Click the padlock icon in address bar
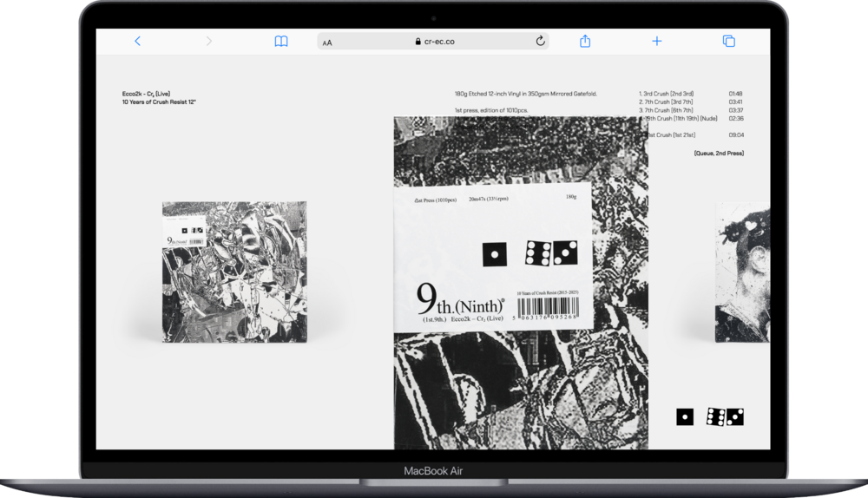Image resolution: width=868 pixels, height=498 pixels. (419, 41)
